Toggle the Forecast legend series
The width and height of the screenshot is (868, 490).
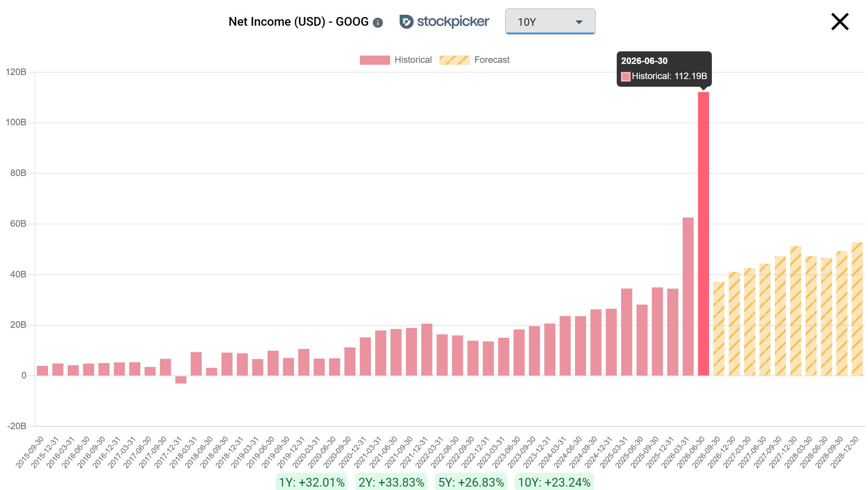point(474,60)
